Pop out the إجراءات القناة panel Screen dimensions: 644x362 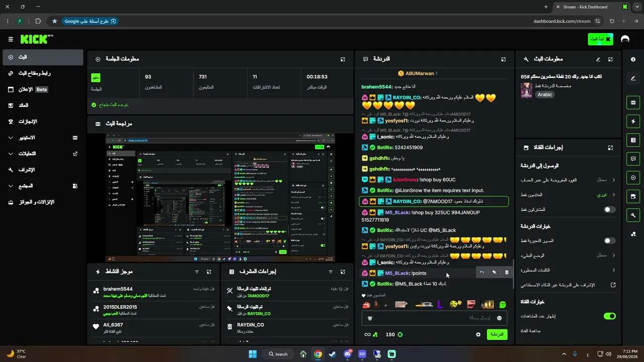[610, 148]
